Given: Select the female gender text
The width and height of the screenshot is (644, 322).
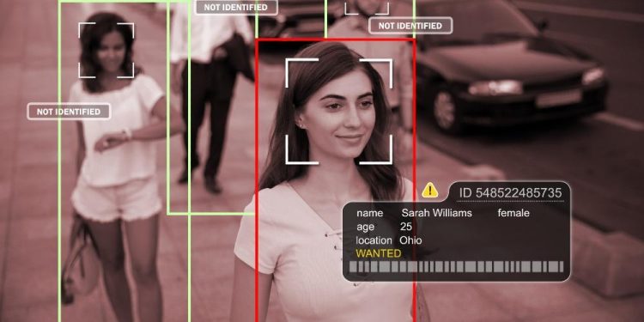Looking at the screenshot, I should pos(513,213).
